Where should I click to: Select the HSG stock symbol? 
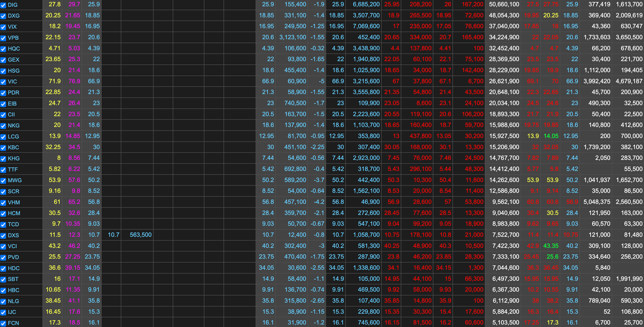13,71
